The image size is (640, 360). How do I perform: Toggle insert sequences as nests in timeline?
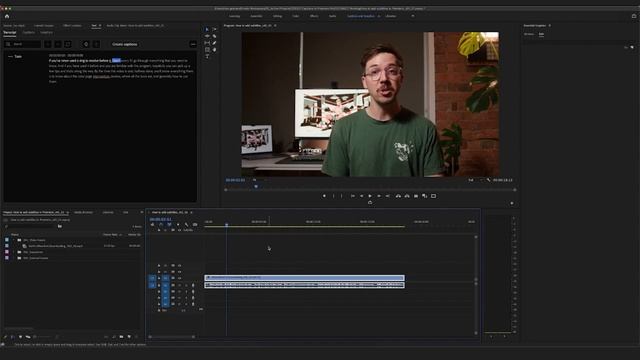click(x=152, y=224)
